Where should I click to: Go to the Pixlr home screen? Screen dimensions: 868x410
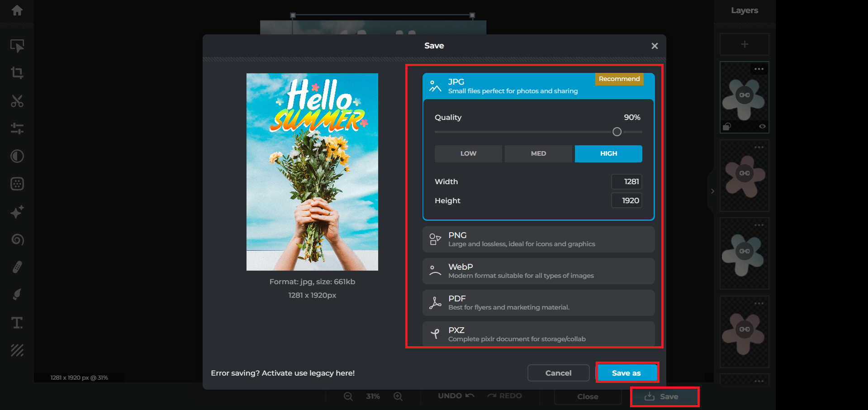click(x=17, y=10)
